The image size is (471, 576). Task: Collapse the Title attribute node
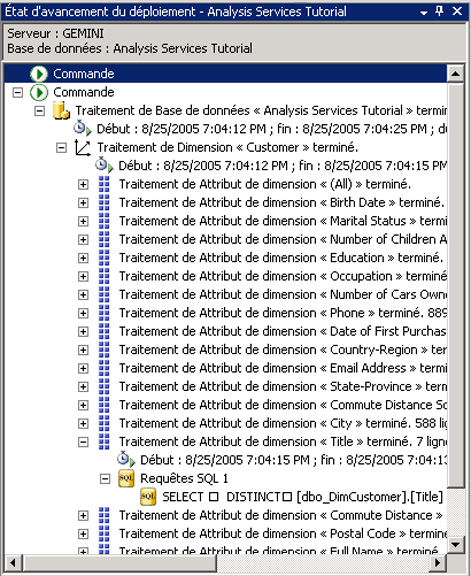(83, 442)
